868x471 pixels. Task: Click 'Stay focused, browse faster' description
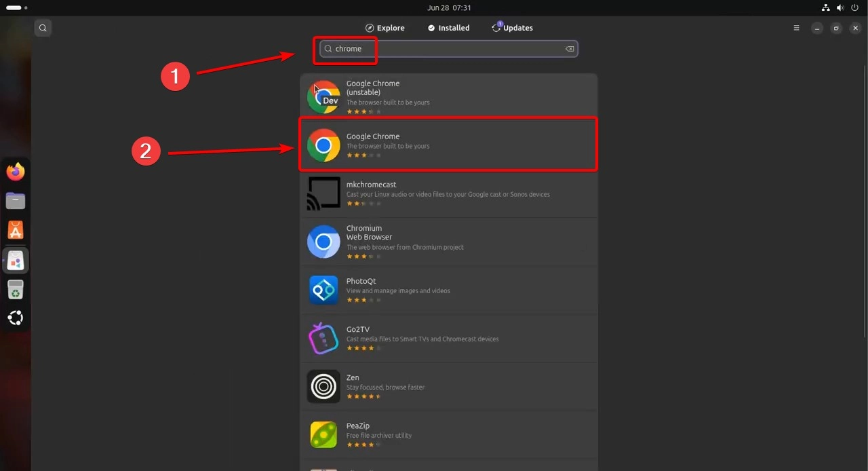click(x=385, y=388)
